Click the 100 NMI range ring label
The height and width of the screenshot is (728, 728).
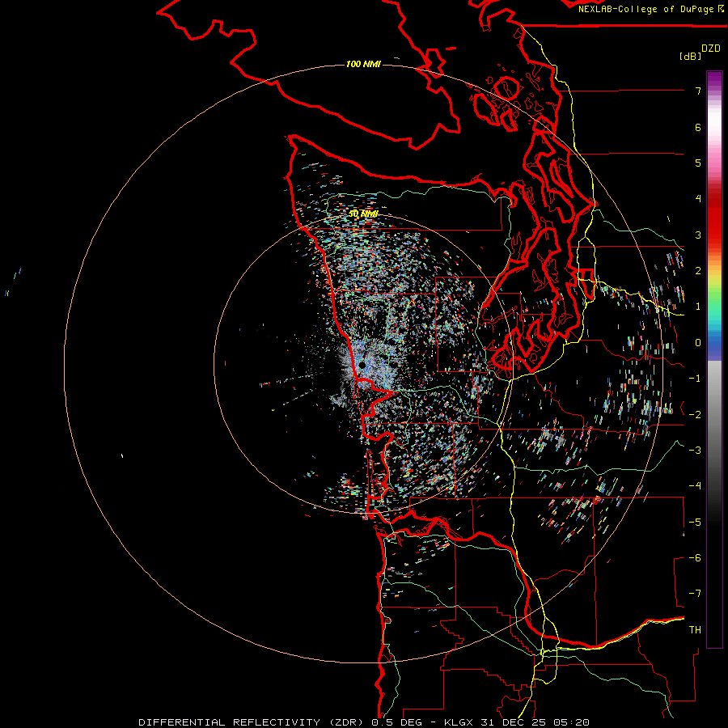click(x=363, y=64)
